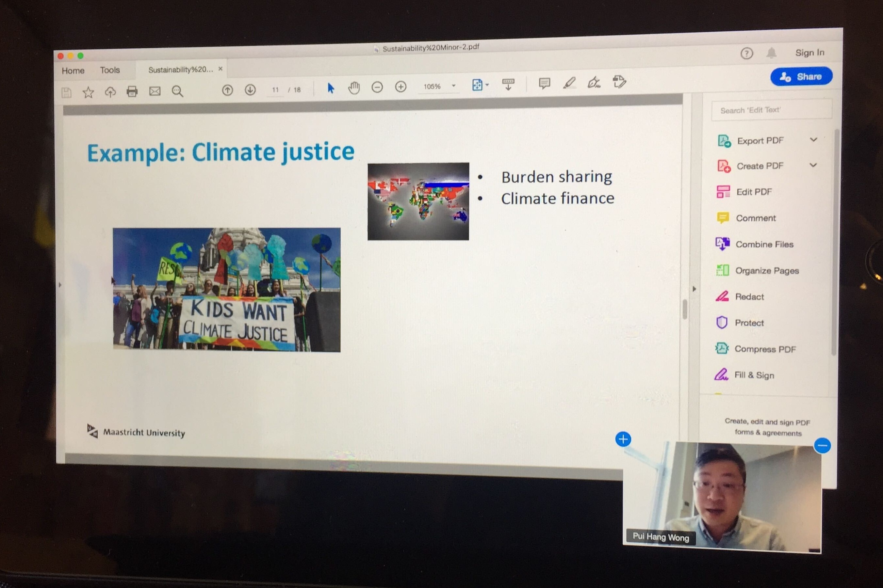The height and width of the screenshot is (588, 883).
Task: Click the Save file icon in toolbar
Action: coord(66,92)
